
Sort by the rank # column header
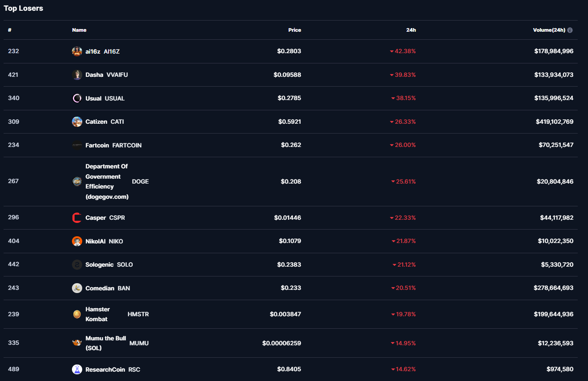pos(9,30)
